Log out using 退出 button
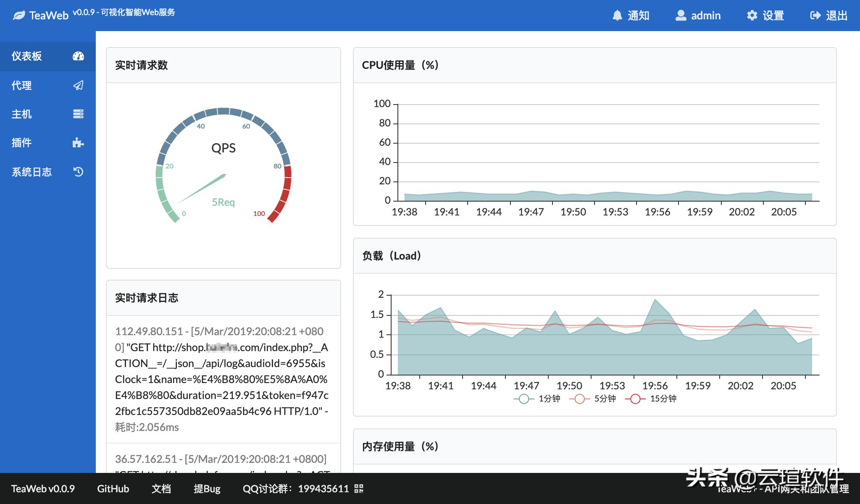The width and height of the screenshot is (860, 504). pyautogui.click(x=829, y=16)
